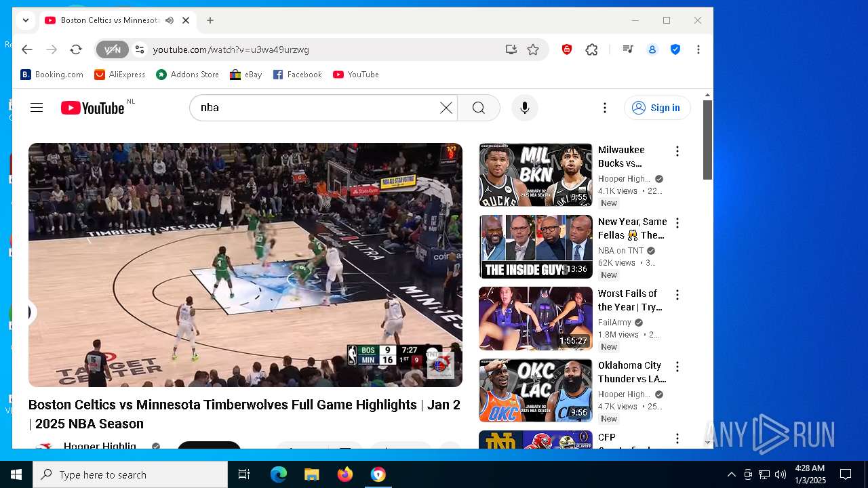Image resolution: width=868 pixels, height=488 pixels.
Task: Open options for Oklahoma City Thunder video
Action: coord(677,367)
